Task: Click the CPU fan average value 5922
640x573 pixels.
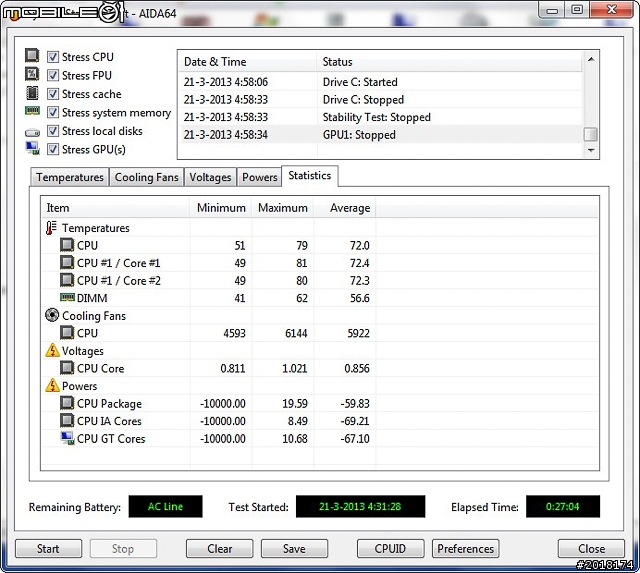Action: 358,333
